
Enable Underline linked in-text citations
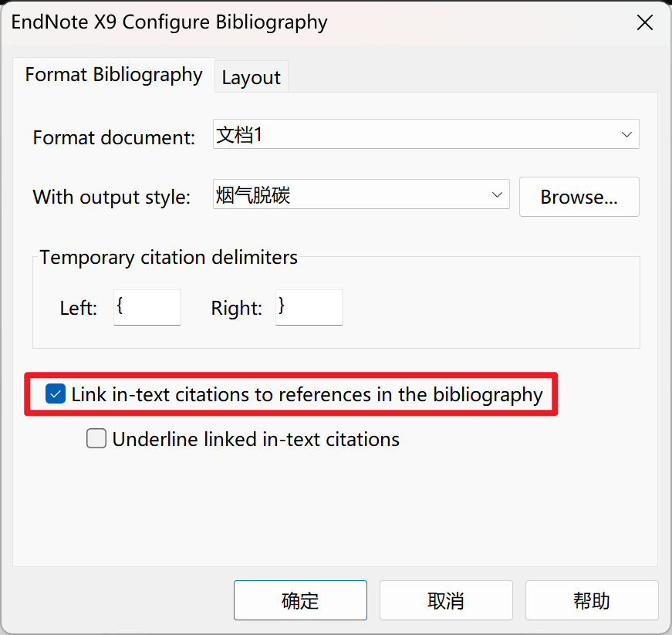click(96, 439)
